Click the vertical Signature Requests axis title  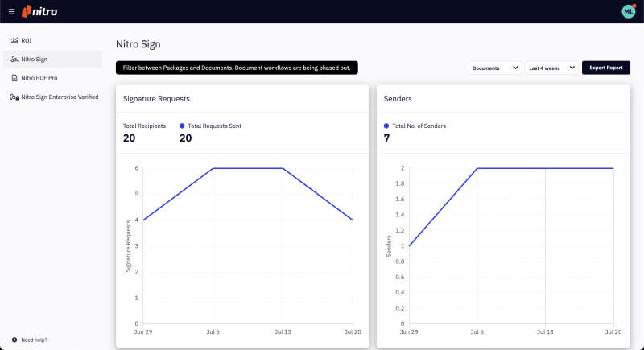click(x=128, y=246)
